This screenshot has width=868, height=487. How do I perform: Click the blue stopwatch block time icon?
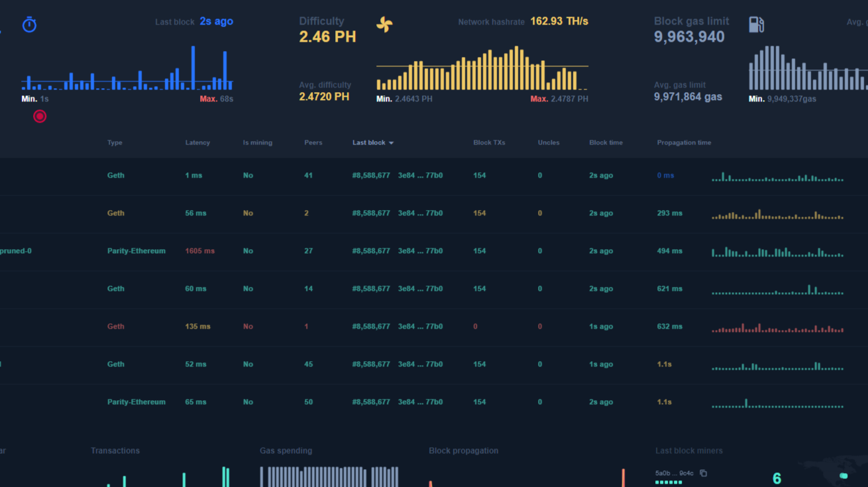coord(29,25)
